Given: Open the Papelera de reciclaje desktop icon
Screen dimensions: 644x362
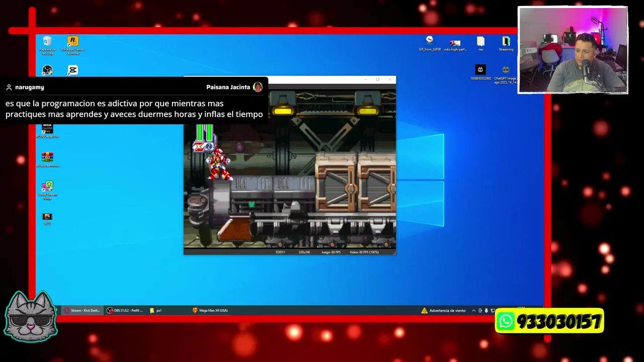Looking at the screenshot, I should point(47,45).
